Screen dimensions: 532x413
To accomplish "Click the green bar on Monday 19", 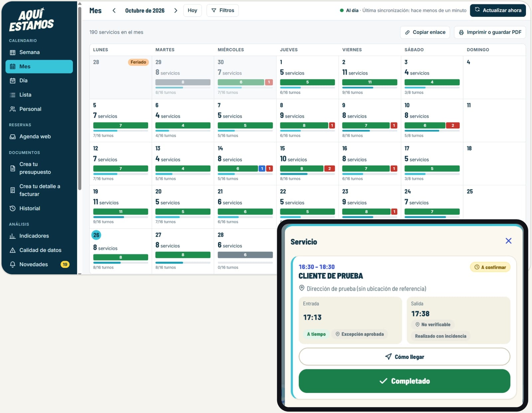I will [x=121, y=212].
